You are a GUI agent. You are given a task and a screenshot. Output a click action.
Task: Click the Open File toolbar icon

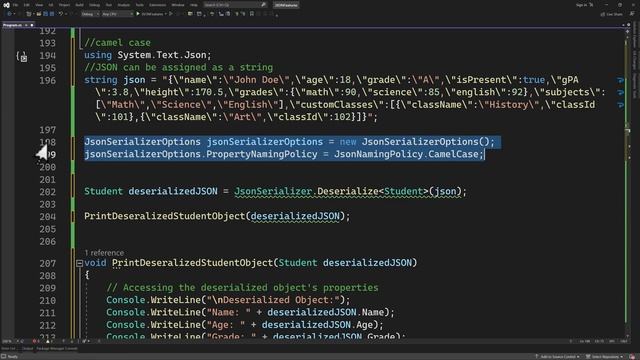pos(39,14)
